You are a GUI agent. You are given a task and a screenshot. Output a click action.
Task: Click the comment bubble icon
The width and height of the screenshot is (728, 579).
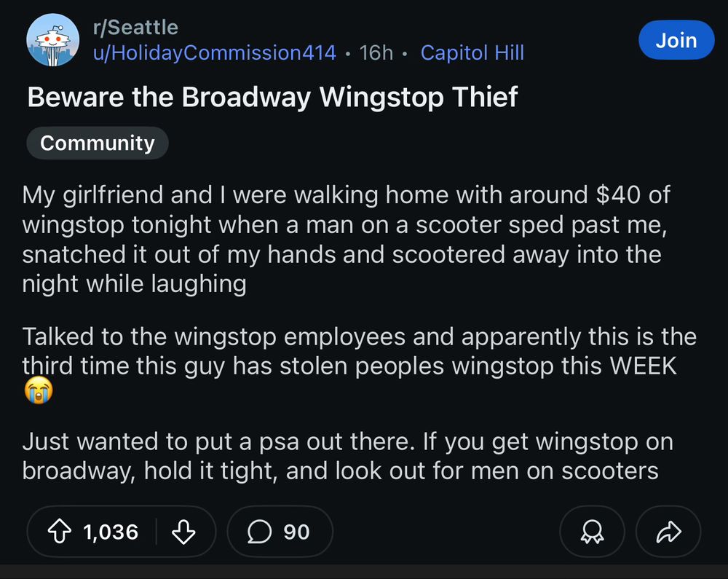pos(258,532)
